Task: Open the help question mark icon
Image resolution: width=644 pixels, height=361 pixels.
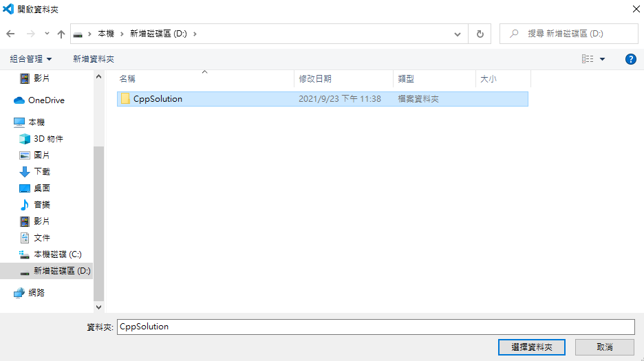Action: (x=630, y=59)
